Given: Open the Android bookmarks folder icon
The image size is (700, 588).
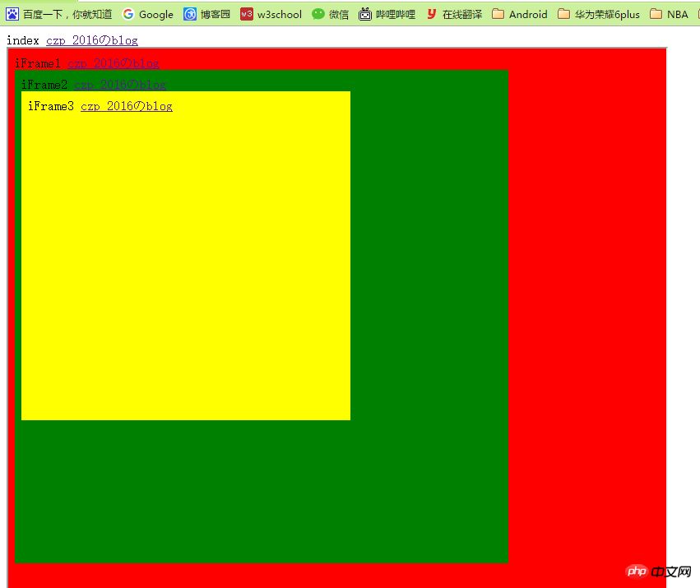Looking at the screenshot, I should [x=498, y=14].
